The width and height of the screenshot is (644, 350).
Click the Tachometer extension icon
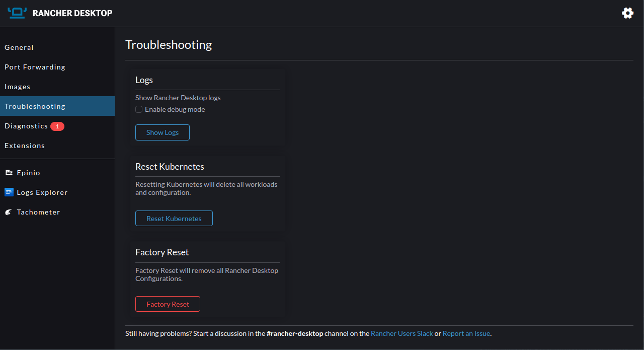coord(8,212)
